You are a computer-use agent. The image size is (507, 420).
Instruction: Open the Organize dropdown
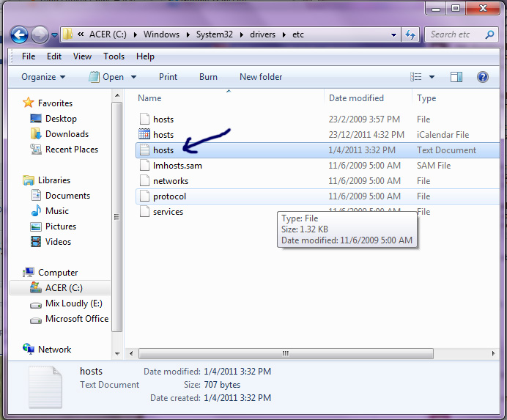click(x=43, y=77)
